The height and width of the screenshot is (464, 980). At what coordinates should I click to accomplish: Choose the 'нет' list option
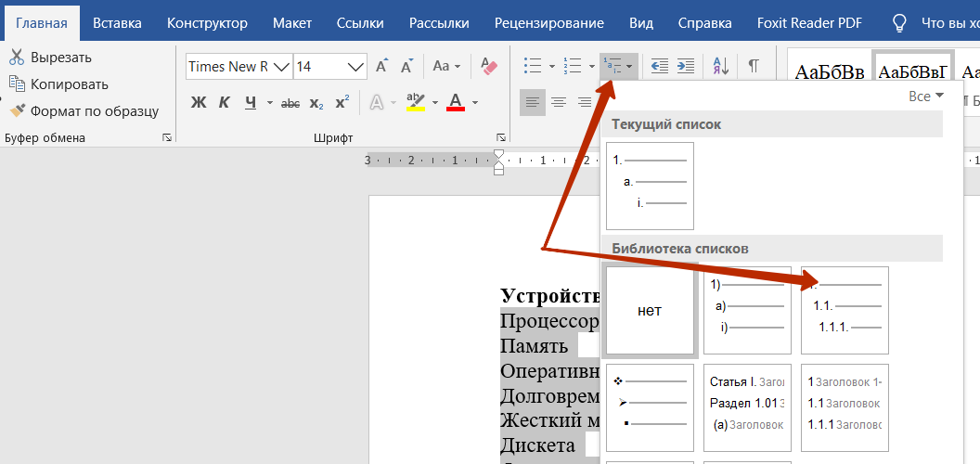(650, 310)
